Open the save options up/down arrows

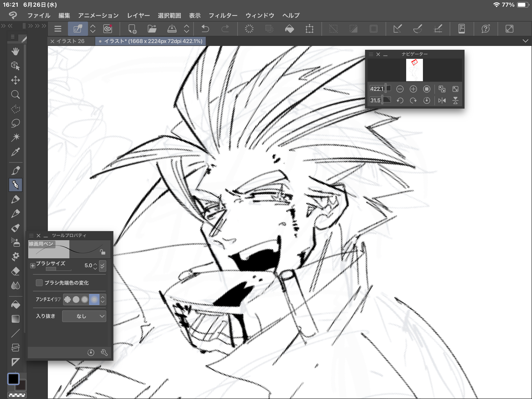point(187,29)
